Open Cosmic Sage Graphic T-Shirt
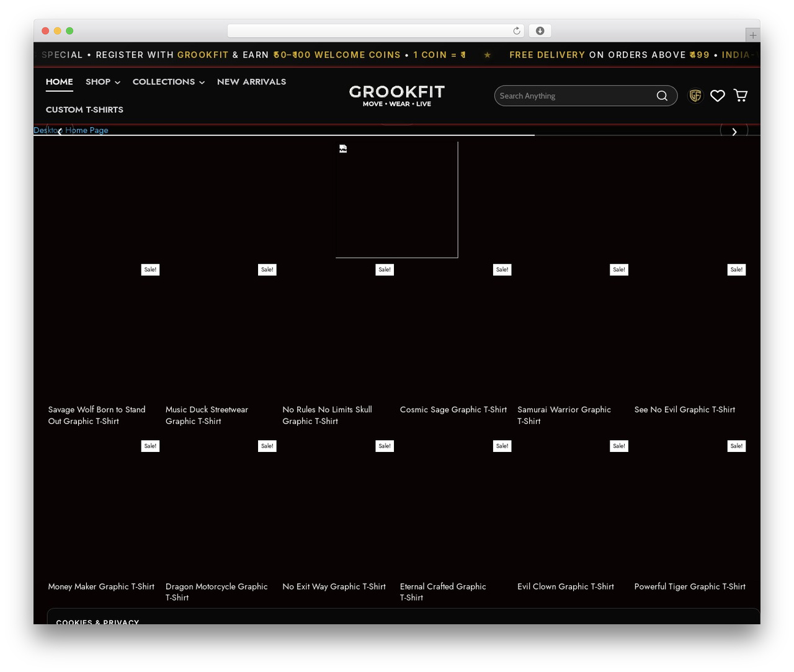 (453, 410)
